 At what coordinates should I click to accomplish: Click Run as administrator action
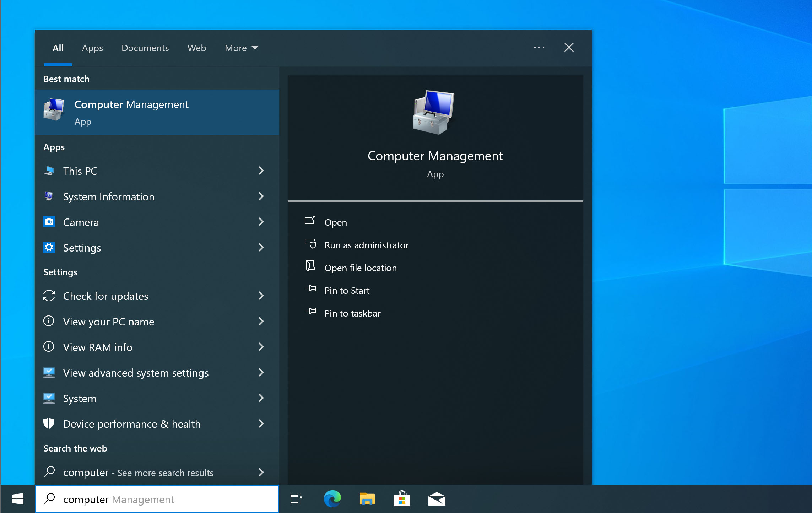[x=367, y=245]
